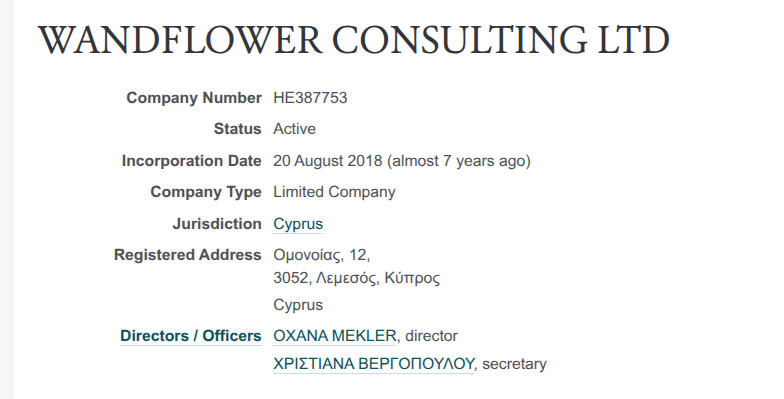Click the Status label

coord(238,129)
